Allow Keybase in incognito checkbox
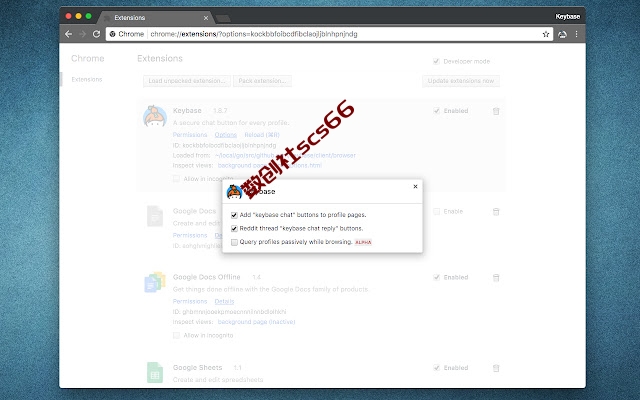The height and width of the screenshot is (400, 640). (x=176, y=179)
